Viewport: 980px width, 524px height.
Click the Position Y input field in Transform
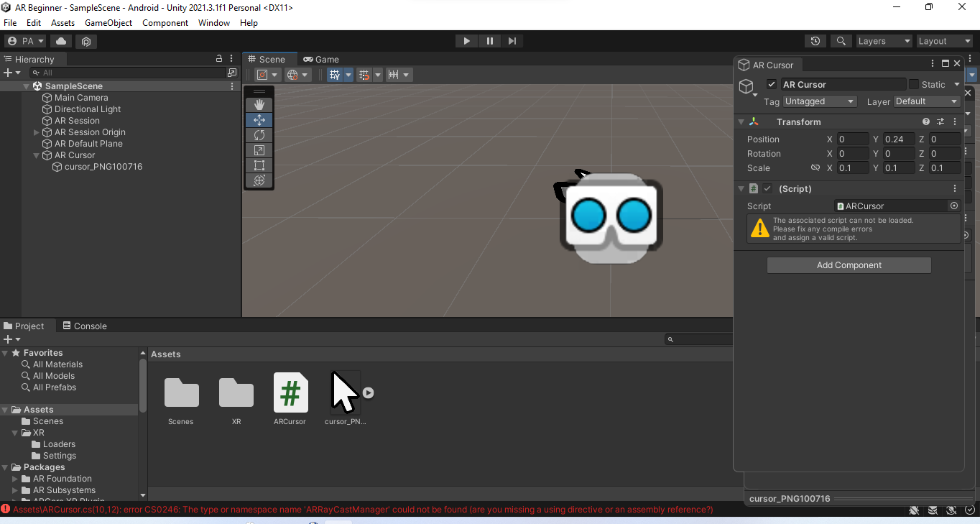point(898,139)
